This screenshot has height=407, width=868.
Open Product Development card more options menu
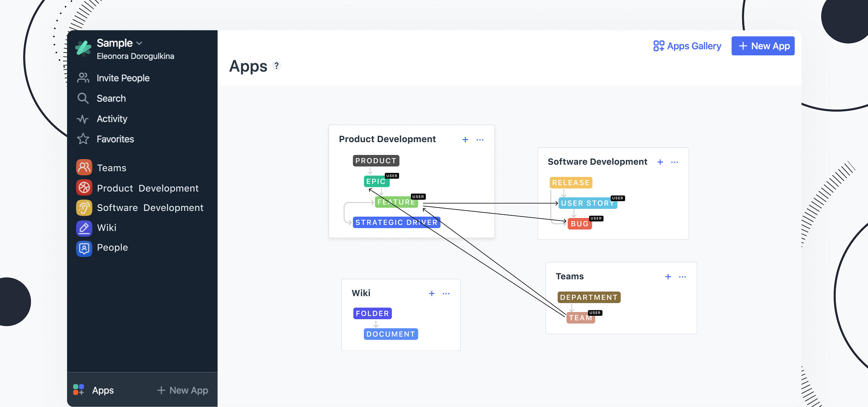(480, 139)
